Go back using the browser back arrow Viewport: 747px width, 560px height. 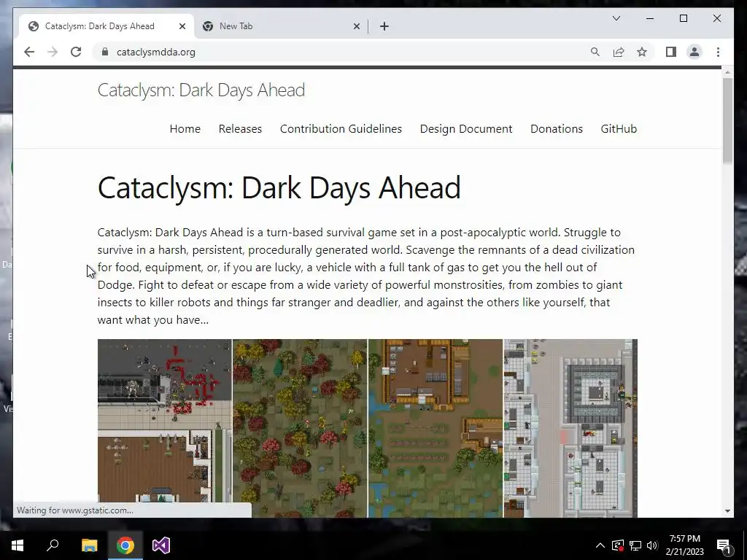click(29, 52)
